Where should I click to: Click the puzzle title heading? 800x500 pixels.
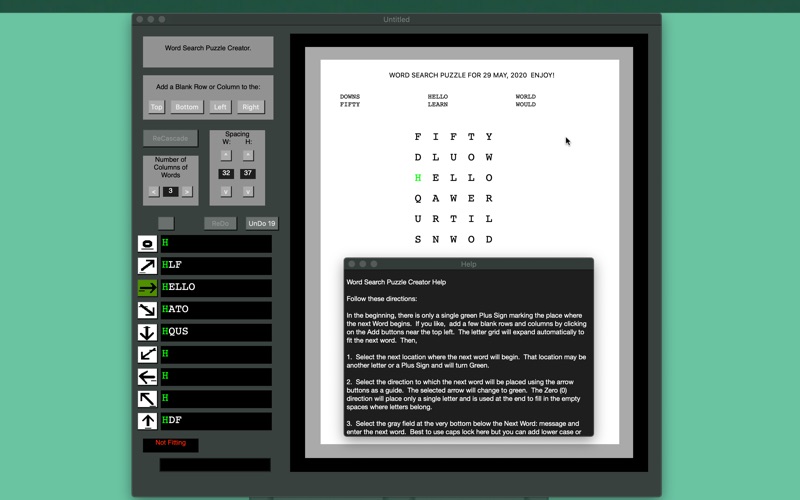point(471,75)
